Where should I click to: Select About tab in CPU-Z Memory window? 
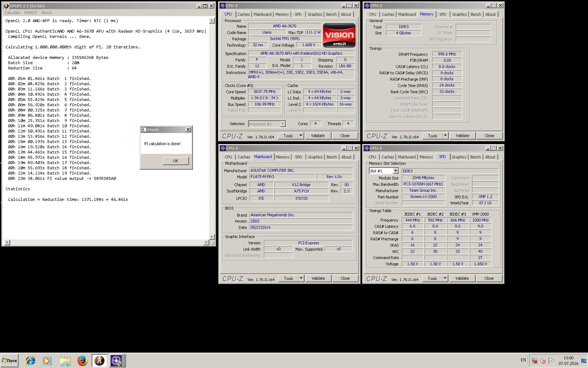click(x=490, y=14)
